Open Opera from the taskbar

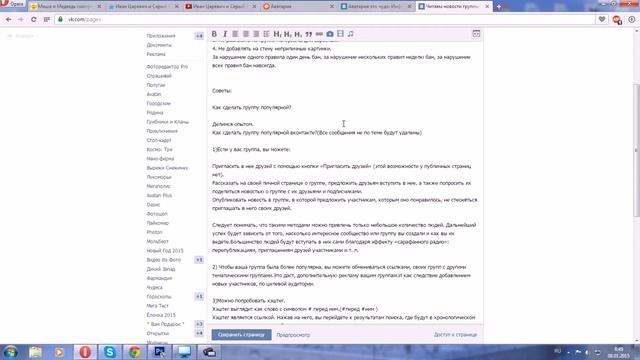(85, 352)
